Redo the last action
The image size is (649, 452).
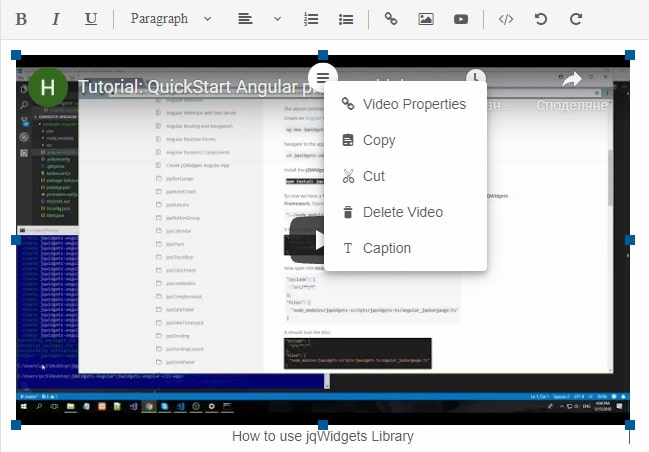tap(575, 19)
